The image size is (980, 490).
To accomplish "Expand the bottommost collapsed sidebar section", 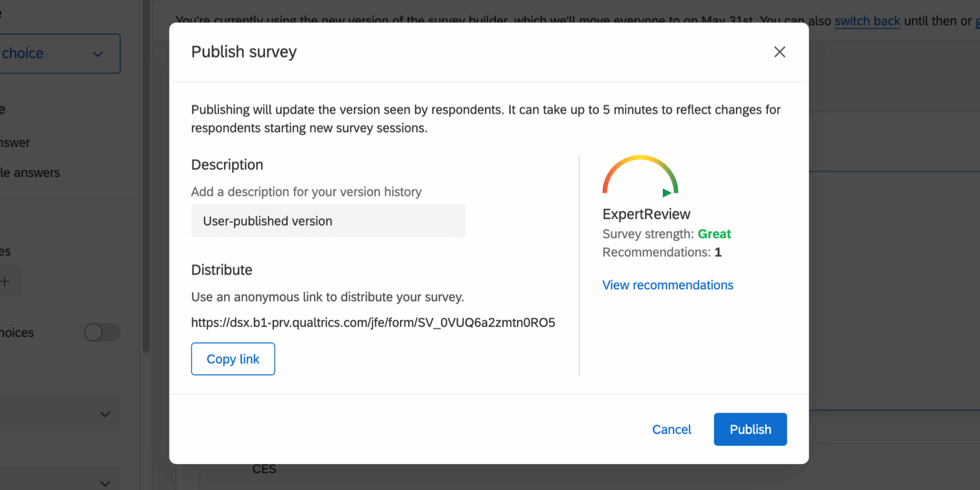I will pos(104,483).
